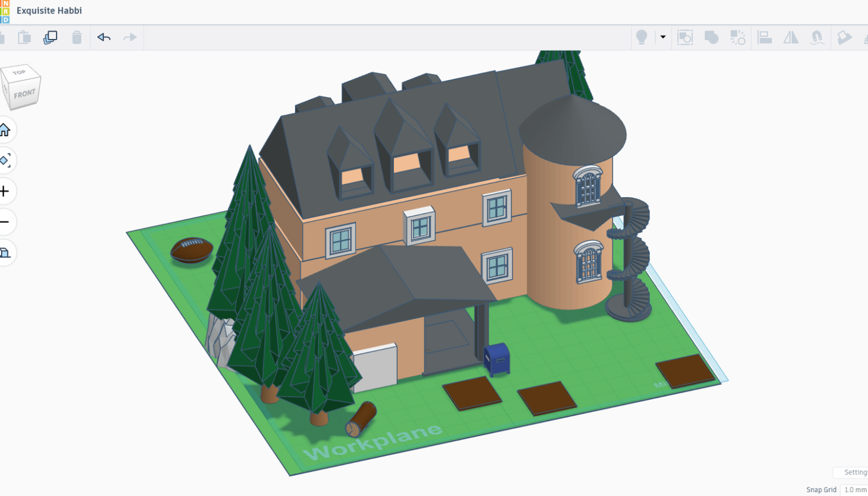Select the lower arched tower window
This screenshot has height=496, width=868.
(x=588, y=262)
